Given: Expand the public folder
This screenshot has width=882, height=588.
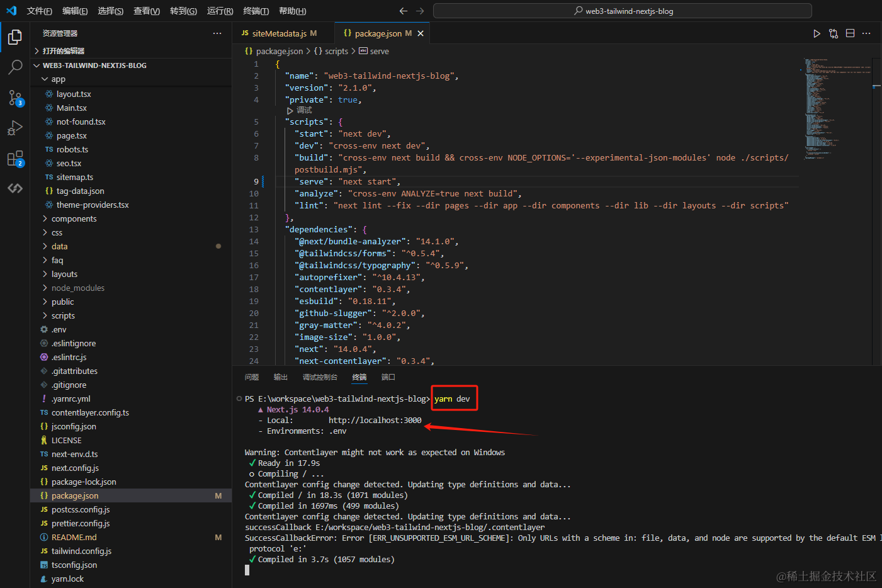Looking at the screenshot, I should click(x=131, y=302).
